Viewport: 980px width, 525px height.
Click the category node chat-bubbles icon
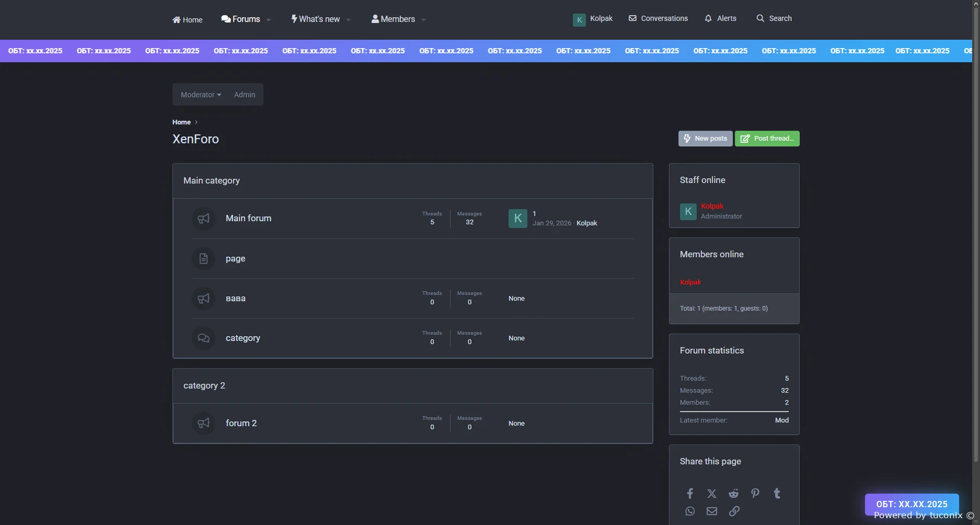(203, 338)
